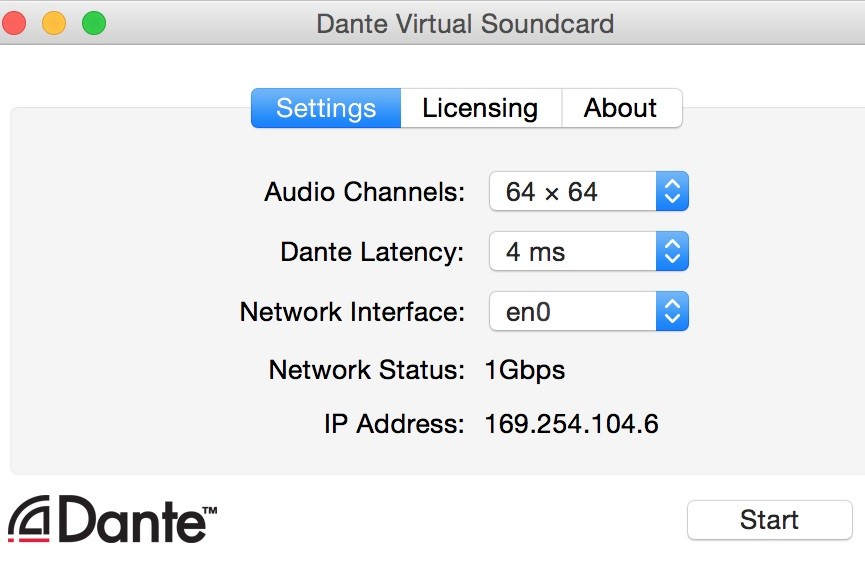Open the en0 interface dropdown
The image size is (865, 575).
pos(589,311)
